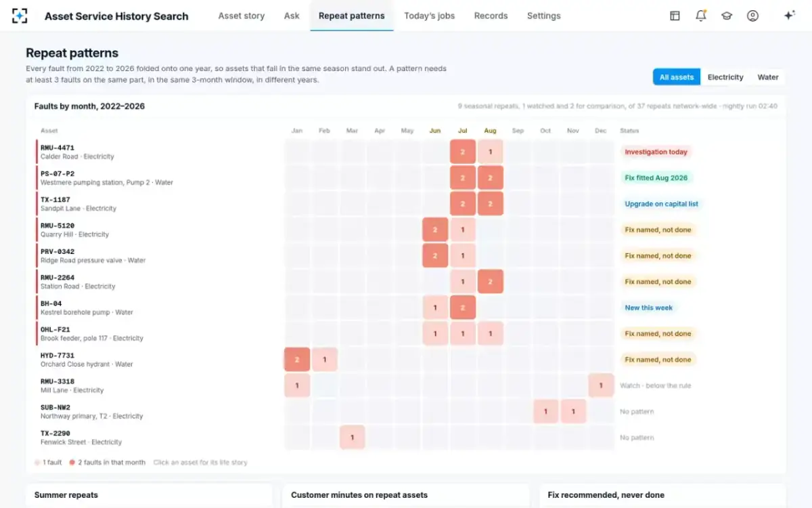Image resolution: width=812 pixels, height=508 pixels.
Task: Open the graduation cap learning icon
Action: [727, 16]
